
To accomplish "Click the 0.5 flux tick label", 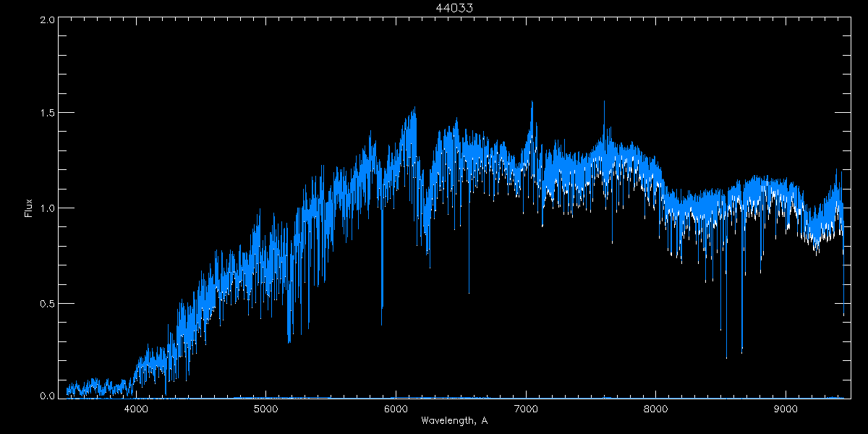I will [x=47, y=303].
